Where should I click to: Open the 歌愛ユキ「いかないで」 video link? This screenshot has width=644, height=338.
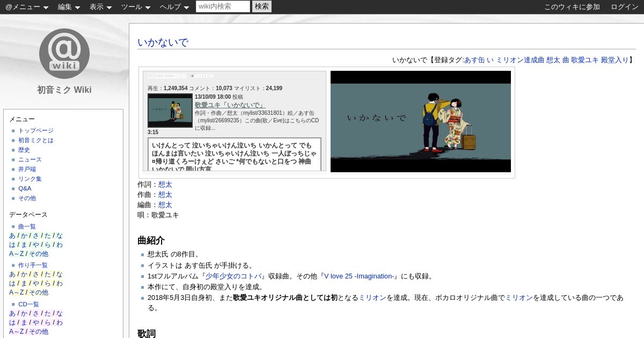tap(230, 105)
